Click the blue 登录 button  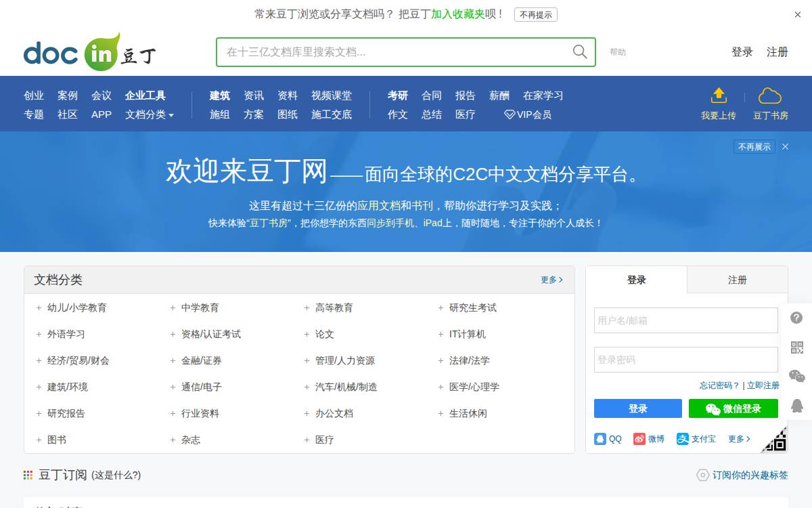(x=638, y=408)
